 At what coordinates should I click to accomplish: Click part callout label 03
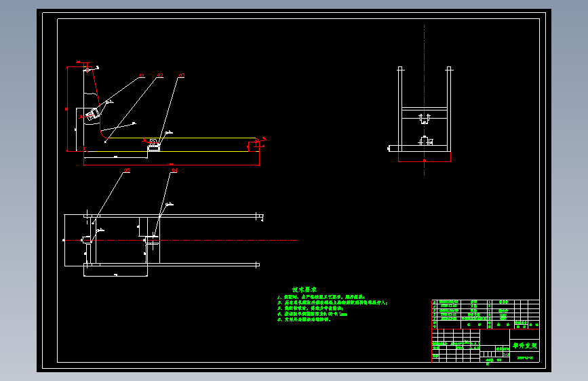click(182, 75)
